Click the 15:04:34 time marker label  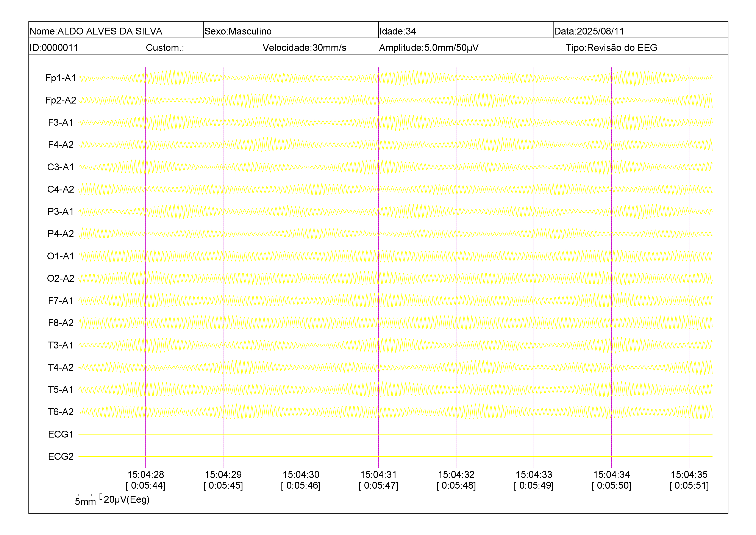pyautogui.click(x=611, y=474)
